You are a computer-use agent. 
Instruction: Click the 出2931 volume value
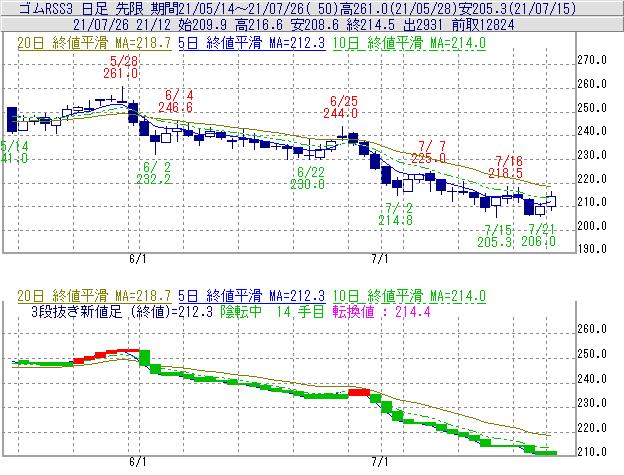[423, 25]
